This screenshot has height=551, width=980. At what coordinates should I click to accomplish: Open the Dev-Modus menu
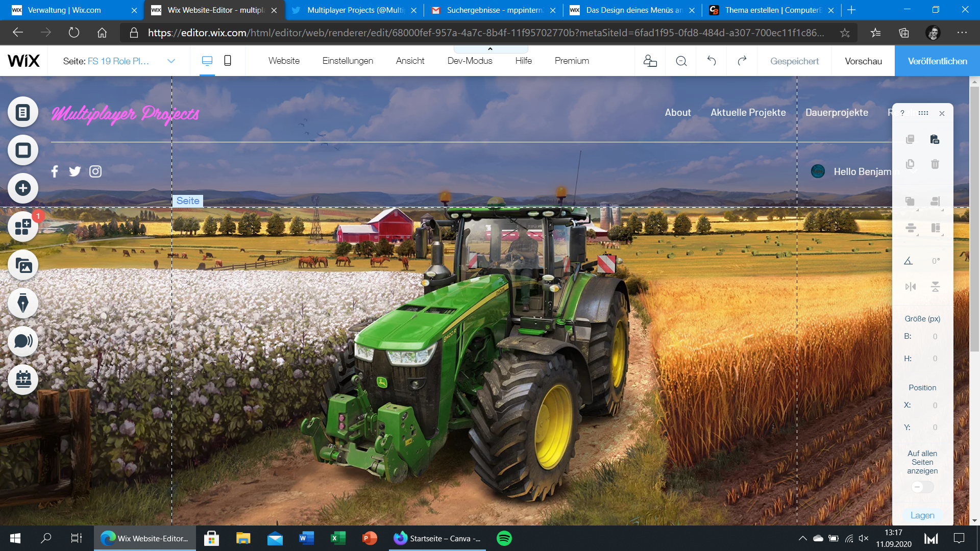(470, 61)
